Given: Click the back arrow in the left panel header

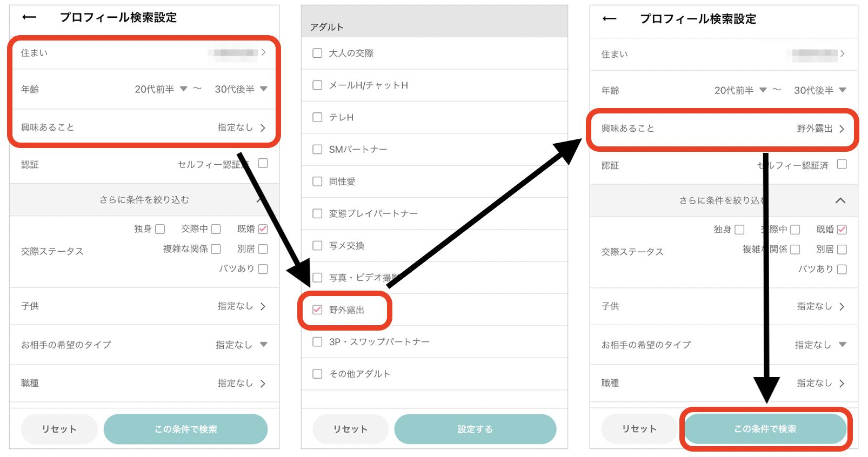Looking at the screenshot, I should tap(29, 17).
